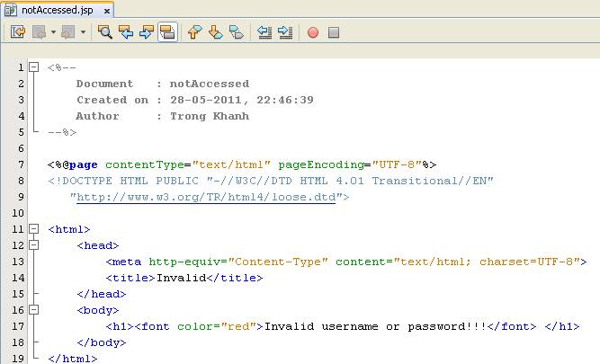The height and width of the screenshot is (364, 600).
Task: Open the Forward history dropdown arrow
Action: click(x=83, y=32)
